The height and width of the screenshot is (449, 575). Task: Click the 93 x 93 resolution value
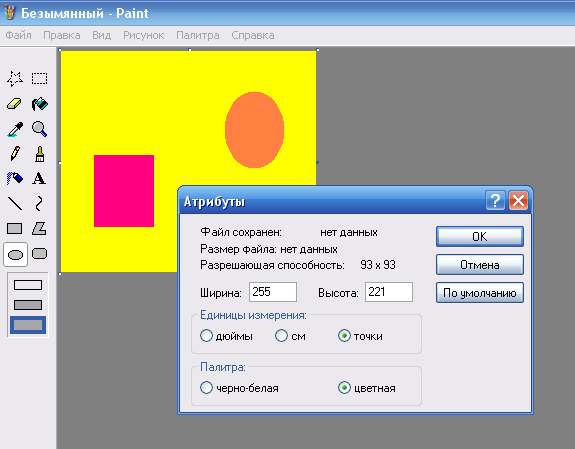tap(378, 265)
